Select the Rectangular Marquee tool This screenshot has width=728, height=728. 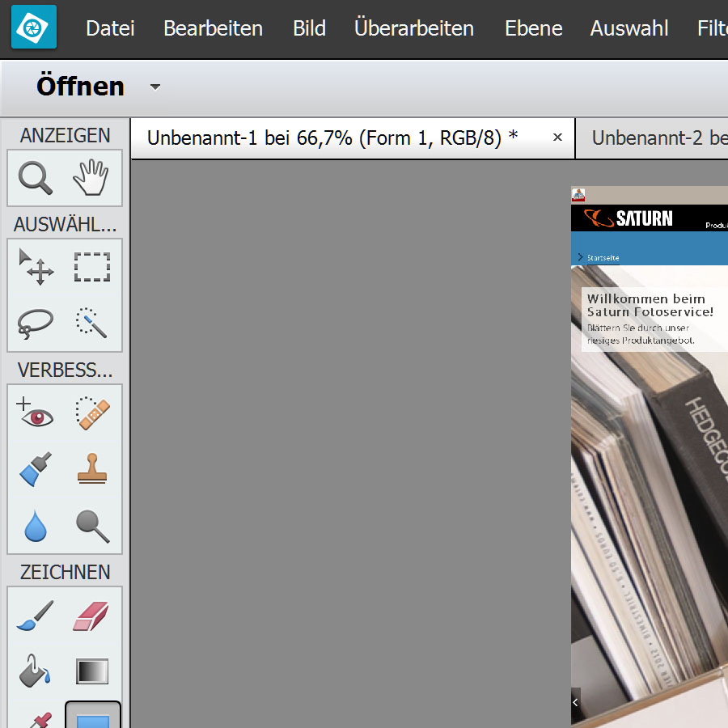click(92, 267)
